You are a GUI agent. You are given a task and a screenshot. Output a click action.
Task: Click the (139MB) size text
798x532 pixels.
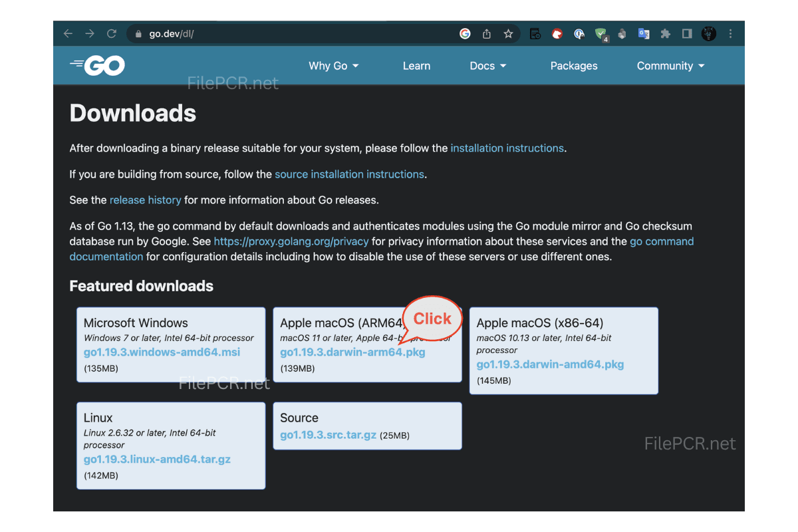[x=297, y=368]
